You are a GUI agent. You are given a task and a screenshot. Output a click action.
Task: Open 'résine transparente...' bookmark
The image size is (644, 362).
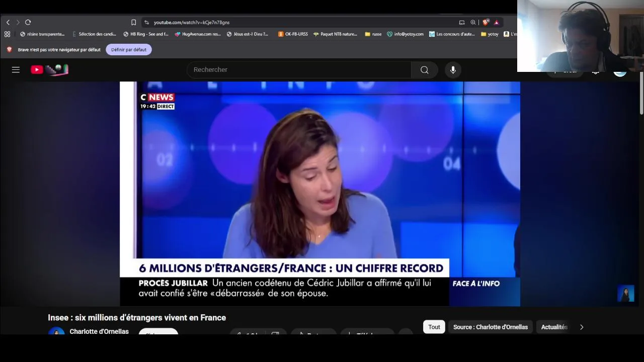[x=42, y=34]
